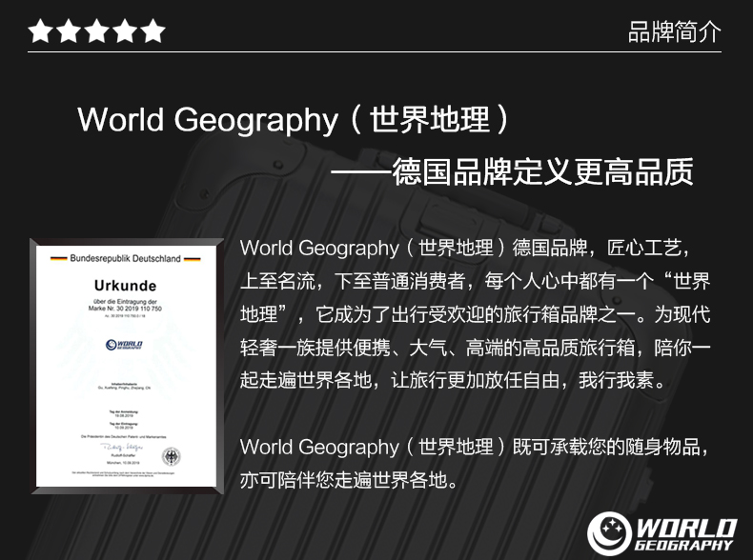The width and height of the screenshot is (753, 560).
Task: Click the German flag right of Bundesrepublik Deutschland
Action: click(x=193, y=259)
